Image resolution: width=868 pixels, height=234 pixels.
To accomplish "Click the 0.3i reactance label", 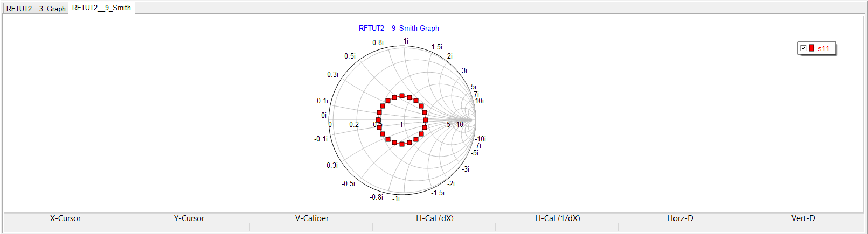I will (x=332, y=74).
